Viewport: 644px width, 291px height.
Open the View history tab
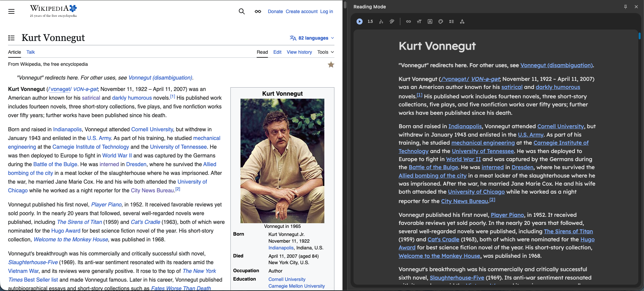coord(299,52)
